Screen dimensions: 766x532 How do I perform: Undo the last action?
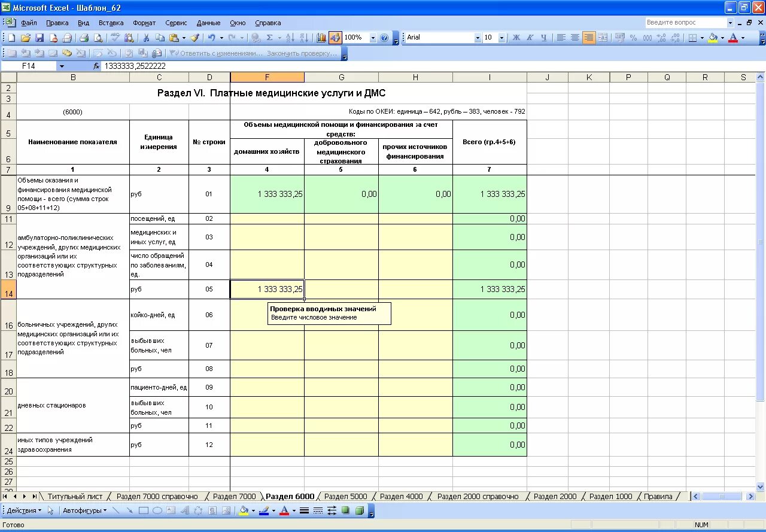212,38
